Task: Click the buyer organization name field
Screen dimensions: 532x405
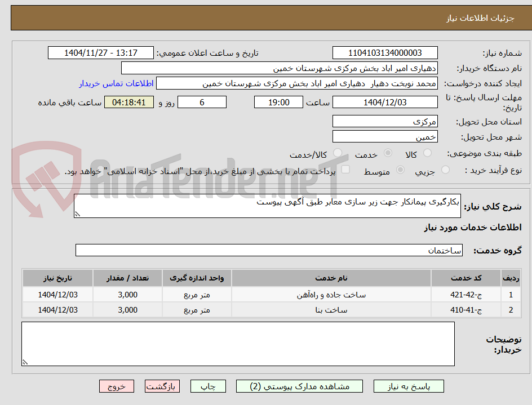Action: (279, 68)
